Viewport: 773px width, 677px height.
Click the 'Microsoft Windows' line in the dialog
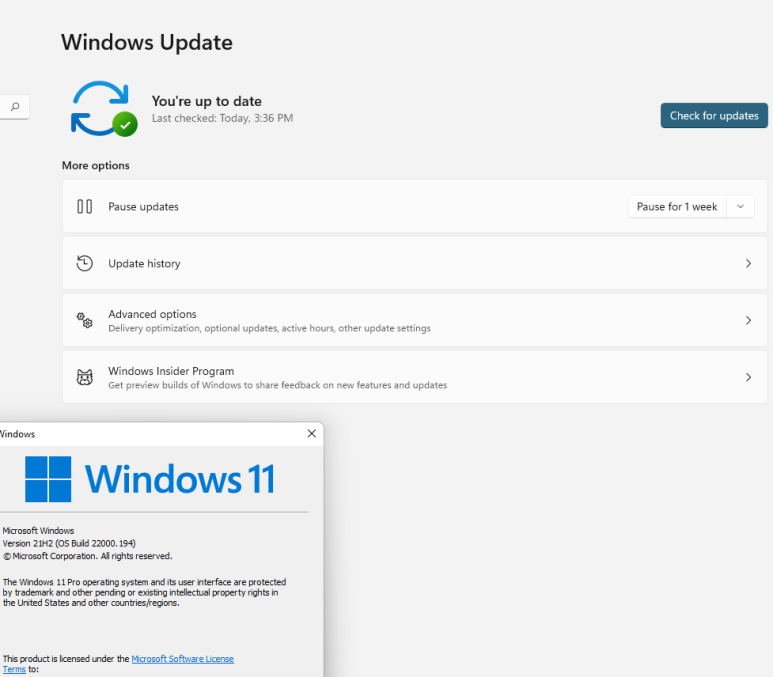[38, 531]
